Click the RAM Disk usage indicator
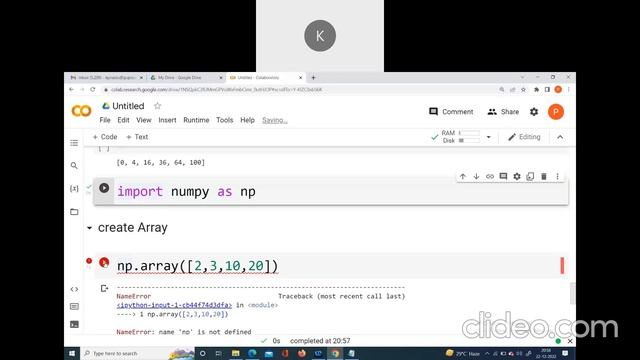This screenshot has height=360, width=640. click(456, 137)
